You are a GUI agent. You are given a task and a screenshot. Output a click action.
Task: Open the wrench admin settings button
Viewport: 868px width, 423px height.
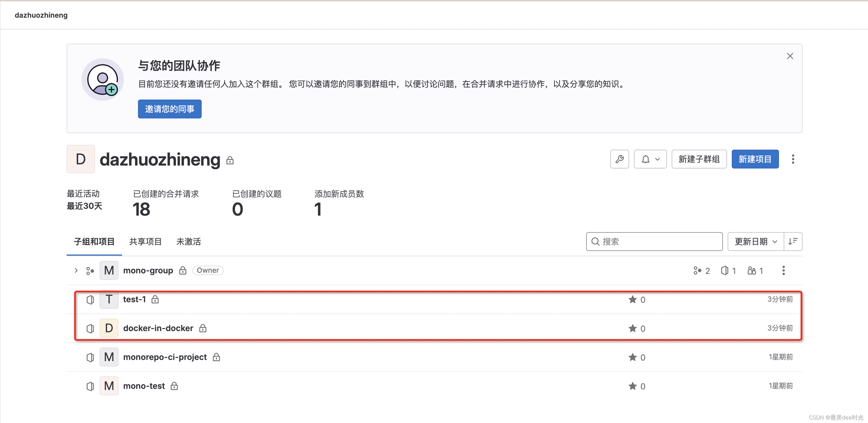pyautogui.click(x=619, y=159)
